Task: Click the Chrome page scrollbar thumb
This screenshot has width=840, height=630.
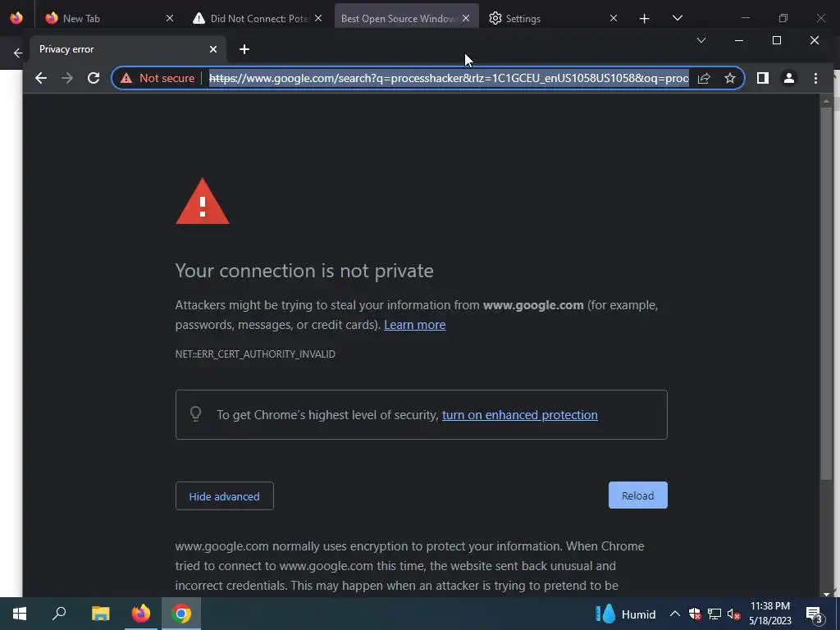Action: 826,294
